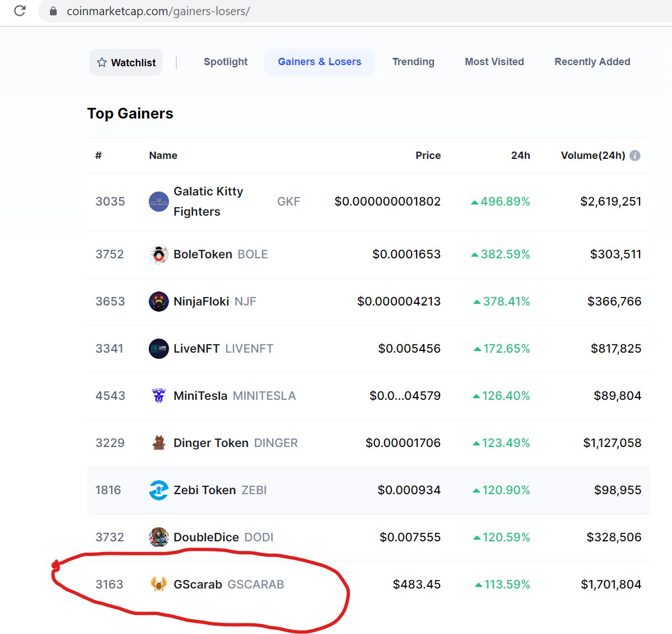Image resolution: width=672 pixels, height=634 pixels.
Task: Open the LiveNFT coin link
Action: coord(196,349)
